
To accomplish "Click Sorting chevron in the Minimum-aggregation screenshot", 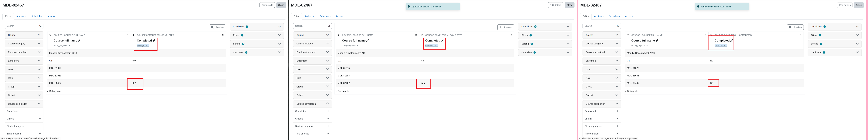I will pos(857,44).
